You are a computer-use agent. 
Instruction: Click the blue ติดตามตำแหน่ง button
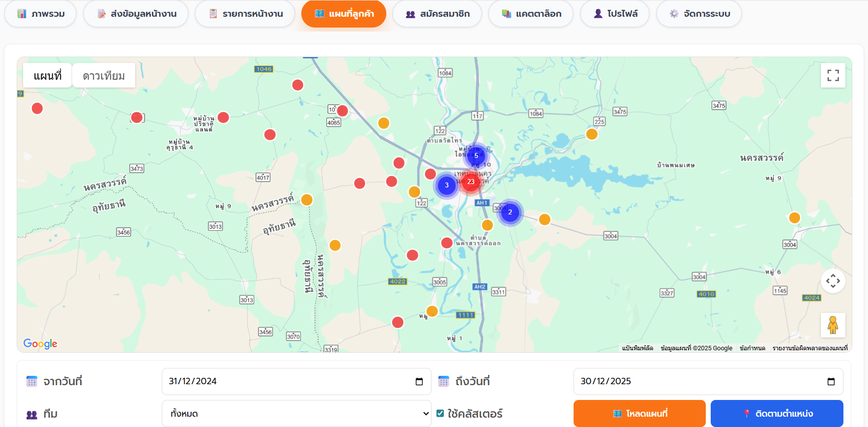[x=777, y=414]
